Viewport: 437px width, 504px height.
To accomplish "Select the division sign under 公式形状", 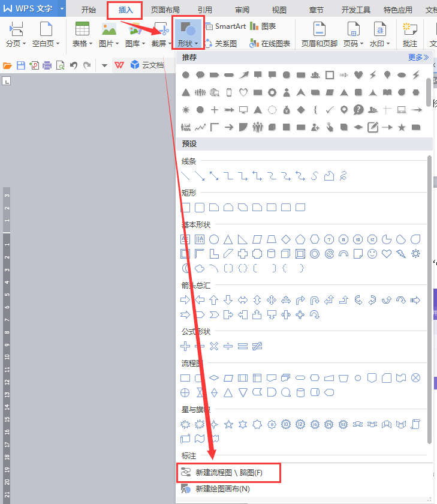I will 228,346.
